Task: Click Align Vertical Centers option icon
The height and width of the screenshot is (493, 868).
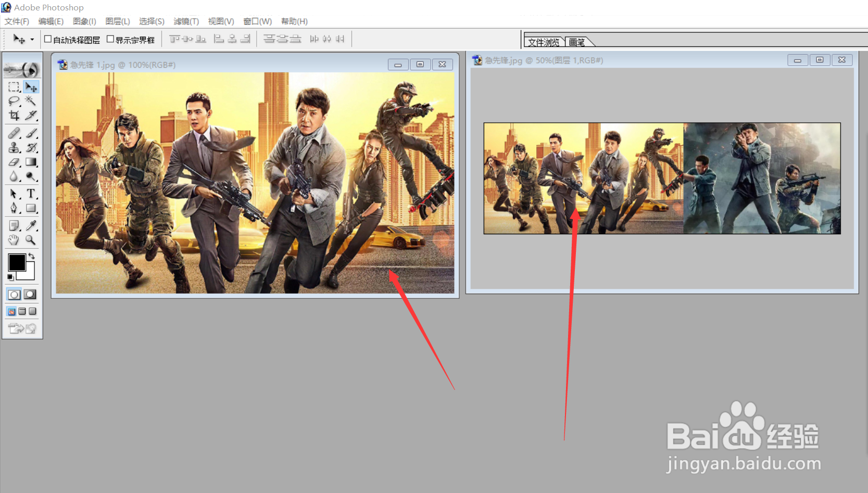Action: [x=187, y=39]
